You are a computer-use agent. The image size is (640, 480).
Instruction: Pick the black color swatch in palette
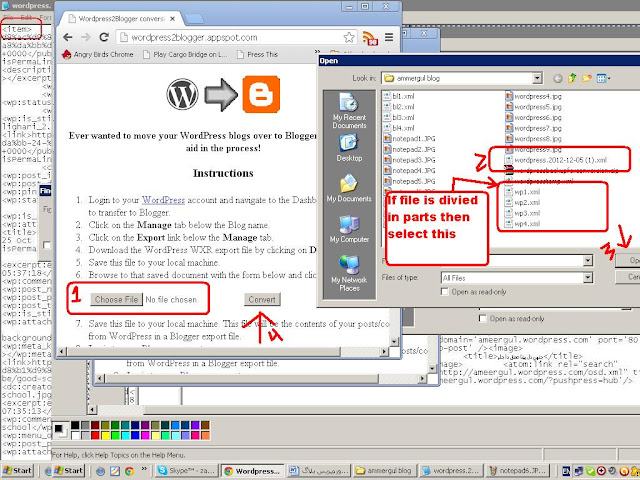75,425
